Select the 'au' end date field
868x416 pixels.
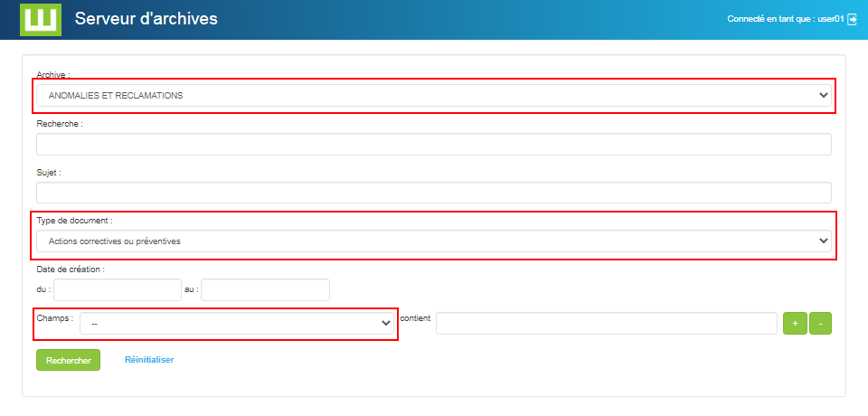(x=265, y=289)
